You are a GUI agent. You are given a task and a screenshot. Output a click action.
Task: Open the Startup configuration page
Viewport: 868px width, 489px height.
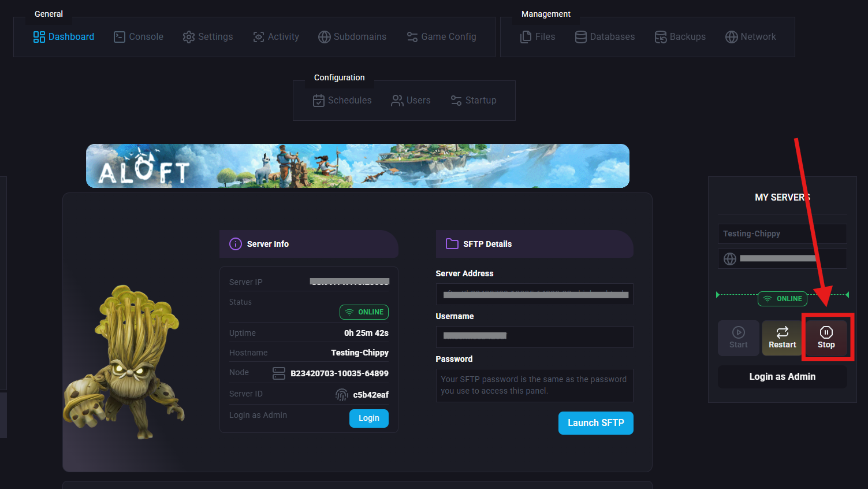(x=473, y=101)
